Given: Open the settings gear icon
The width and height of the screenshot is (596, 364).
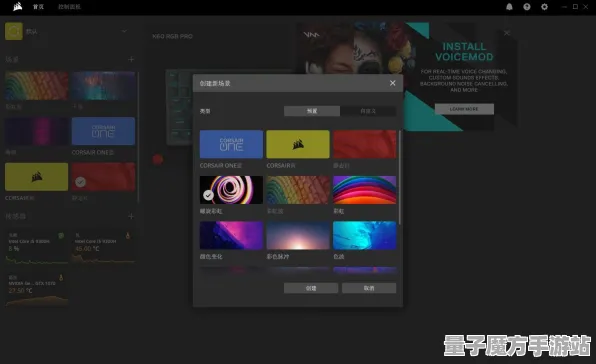Looking at the screenshot, I should pyautogui.click(x=544, y=7).
